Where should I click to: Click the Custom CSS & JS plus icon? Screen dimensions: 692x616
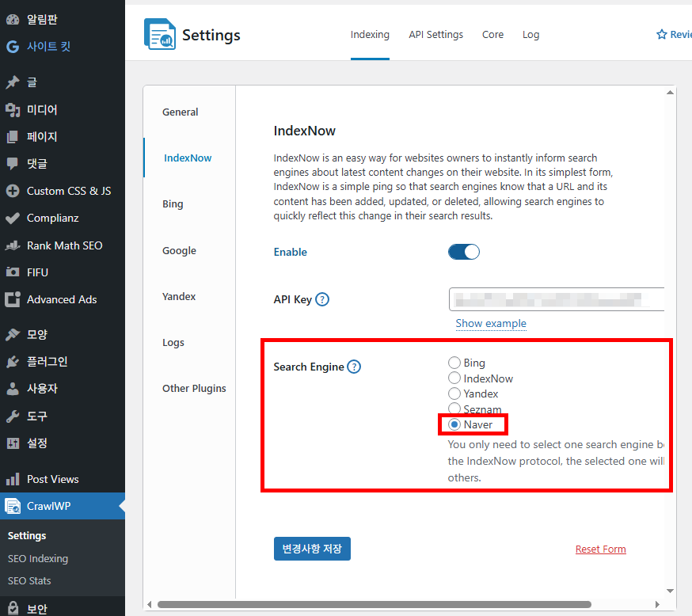[x=13, y=191]
